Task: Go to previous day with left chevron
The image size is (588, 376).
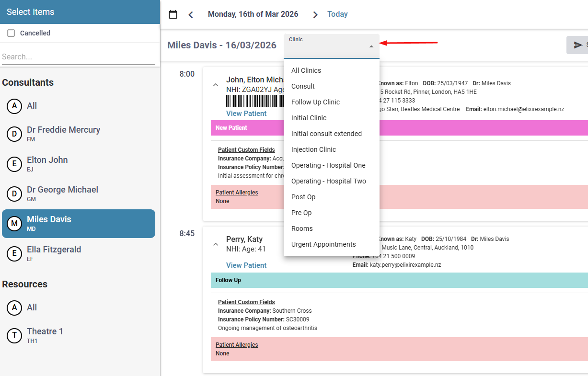Action: point(191,14)
